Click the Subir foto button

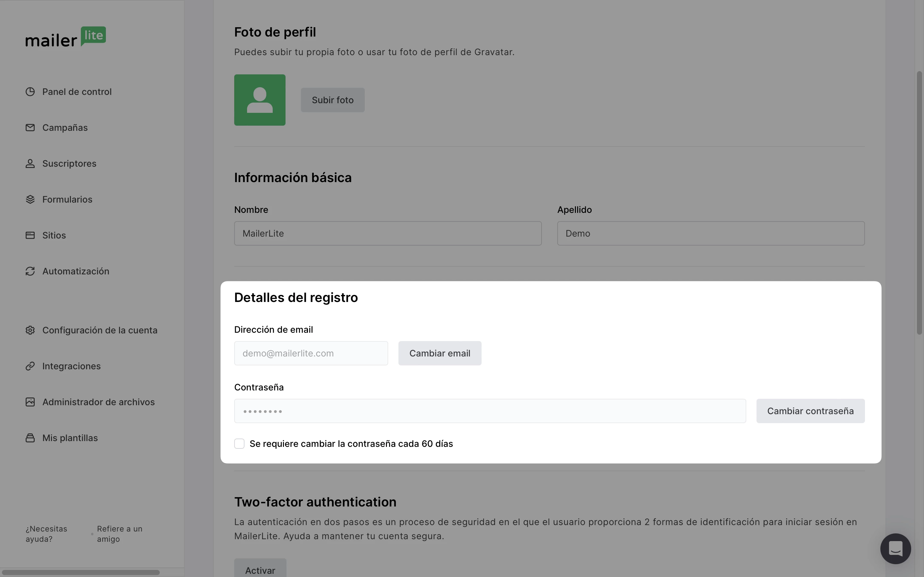click(x=333, y=100)
